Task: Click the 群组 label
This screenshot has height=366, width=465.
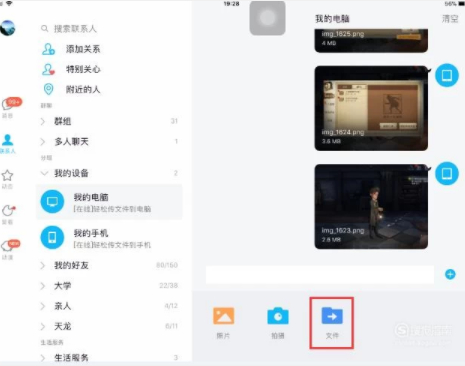Action: click(63, 121)
